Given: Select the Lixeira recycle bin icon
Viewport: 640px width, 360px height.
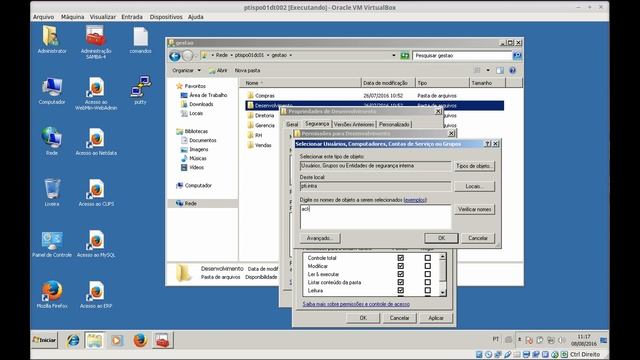Looking at the screenshot, I should click(x=52, y=192).
